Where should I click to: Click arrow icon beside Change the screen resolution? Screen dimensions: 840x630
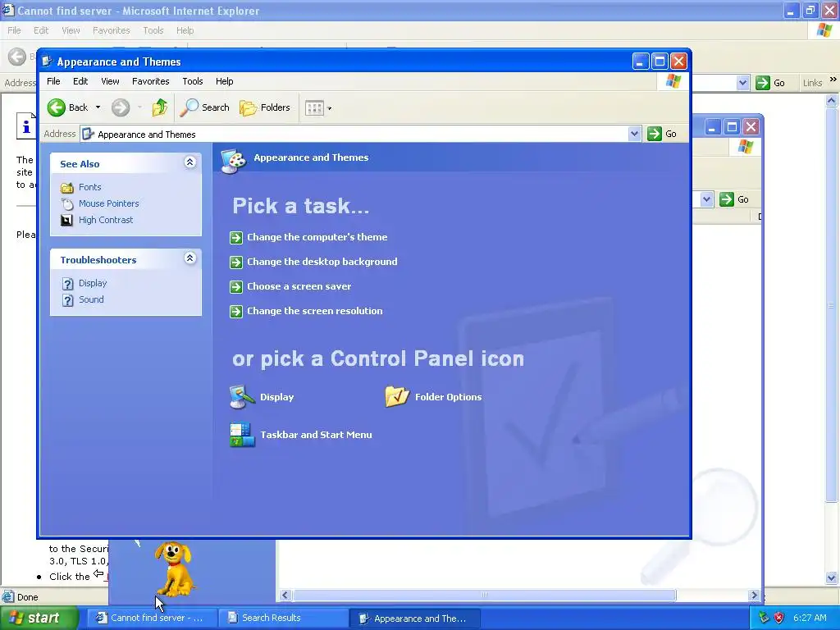click(236, 311)
